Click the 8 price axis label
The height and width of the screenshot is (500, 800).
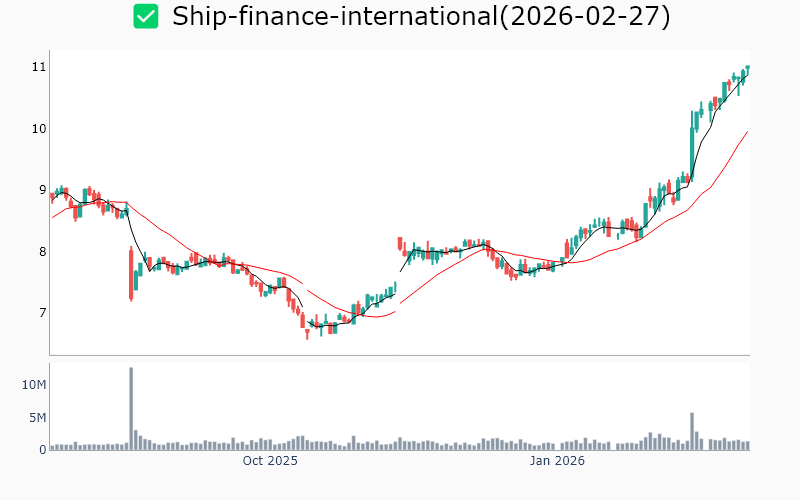(x=41, y=252)
